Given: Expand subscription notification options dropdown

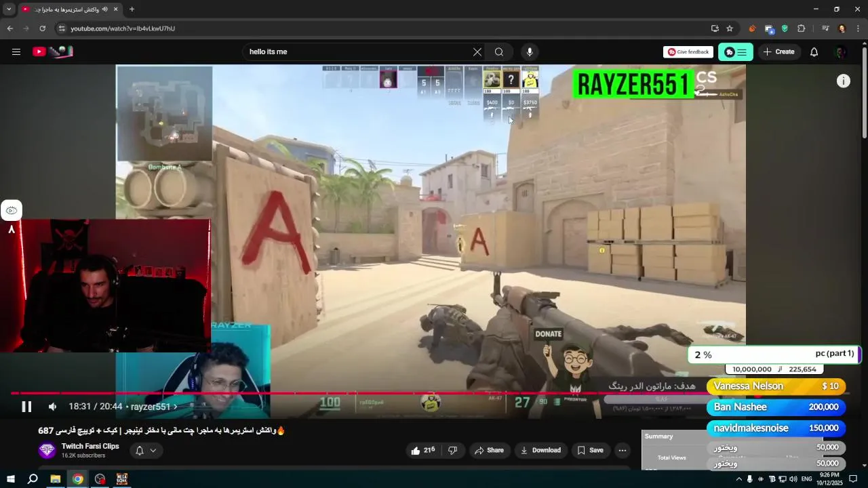Looking at the screenshot, I should tap(153, 451).
